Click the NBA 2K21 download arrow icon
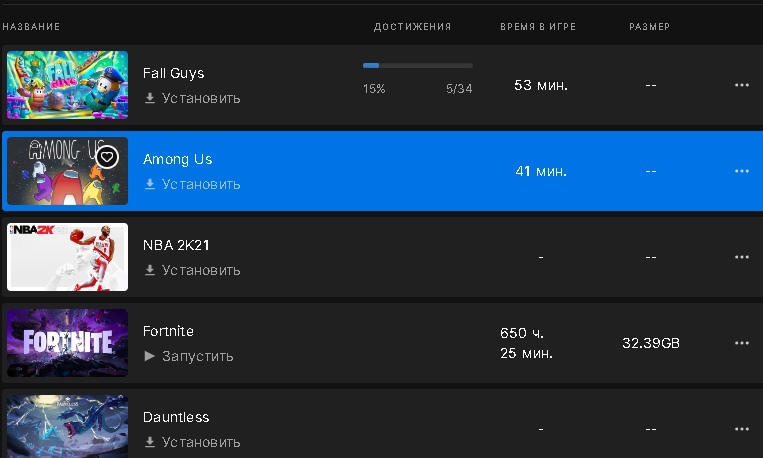The width and height of the screenshot is (763, 458). (x=150, y=270)
